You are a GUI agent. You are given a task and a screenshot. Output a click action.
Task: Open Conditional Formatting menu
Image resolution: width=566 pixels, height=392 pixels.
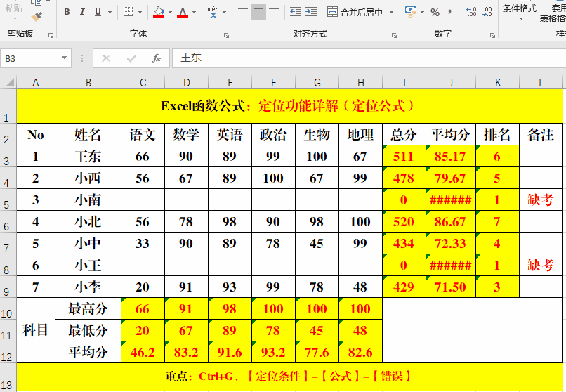(519, 8)
